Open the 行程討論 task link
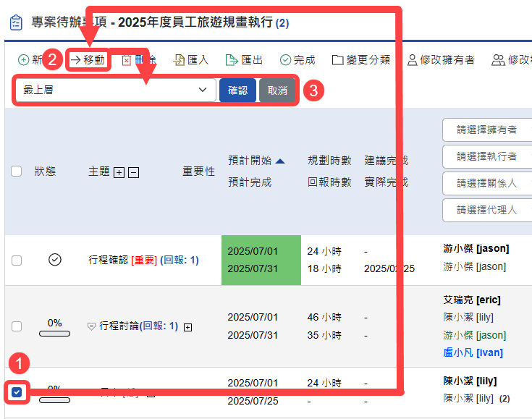The width and height of the screenshot is (532, 419). coord(119,326)
